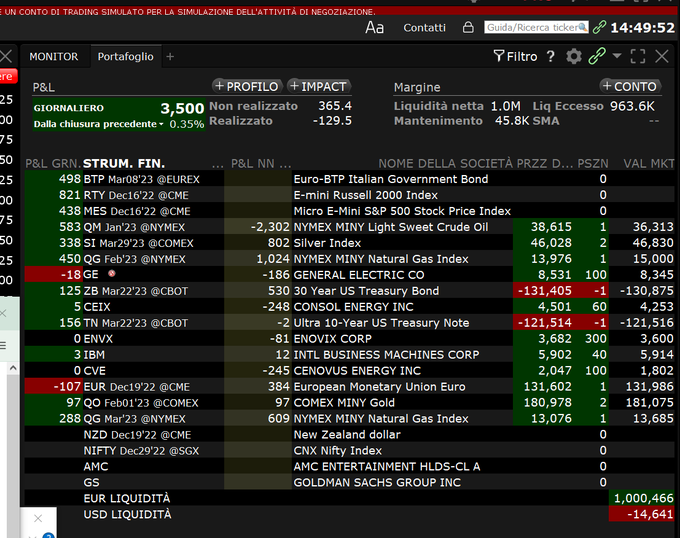Screen dimensions: 680x538
Task: Click the 1,000,466 EUR liquidity value
Action: tap(644, 499)
